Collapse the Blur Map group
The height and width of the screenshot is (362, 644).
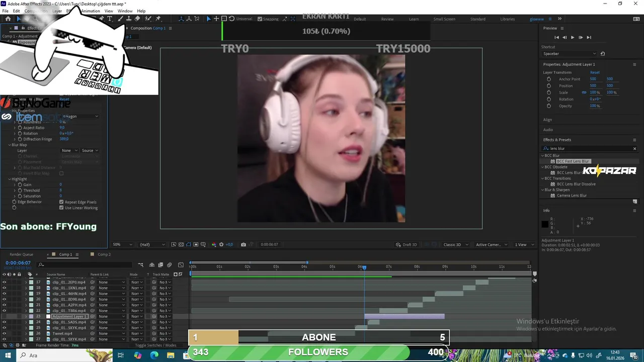10,145
